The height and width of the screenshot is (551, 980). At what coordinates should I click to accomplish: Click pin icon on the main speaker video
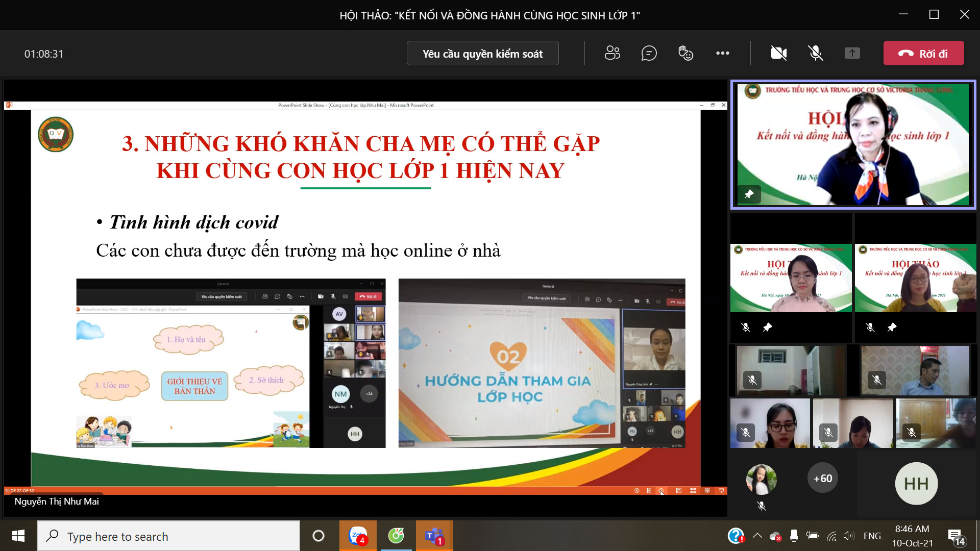click(749, 194)
